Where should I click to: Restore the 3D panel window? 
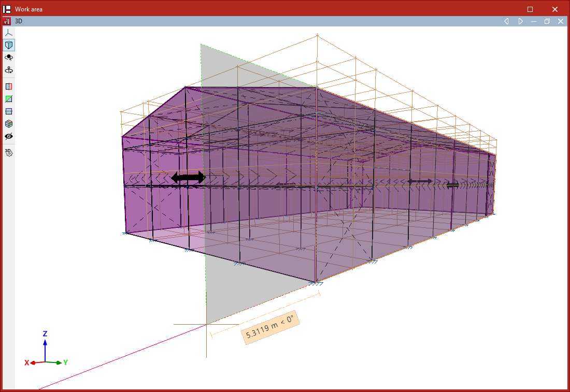click(x=547, y=21)
